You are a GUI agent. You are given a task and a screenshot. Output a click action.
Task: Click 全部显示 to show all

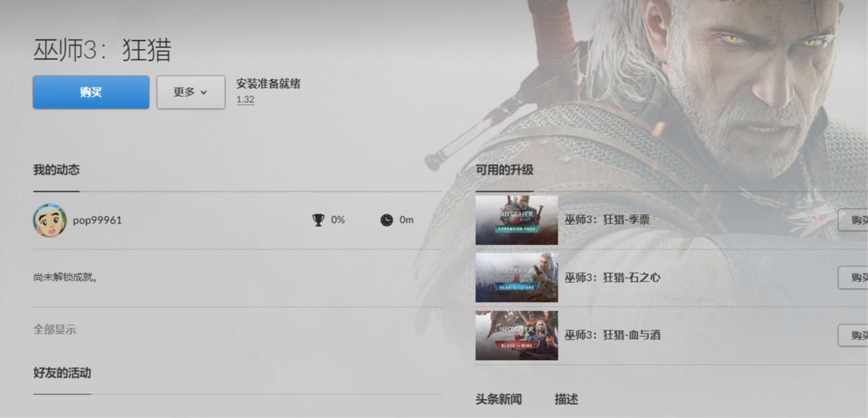click(55, 330)
